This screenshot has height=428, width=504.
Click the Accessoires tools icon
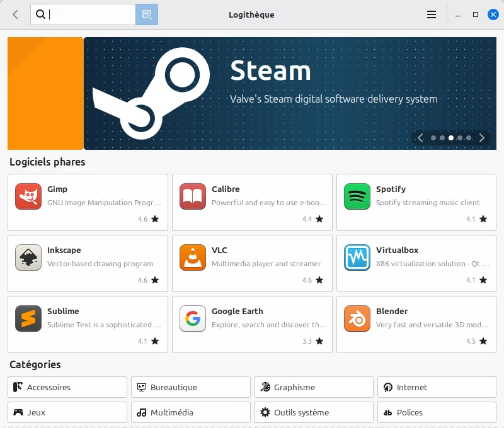[x=18, y=387]
